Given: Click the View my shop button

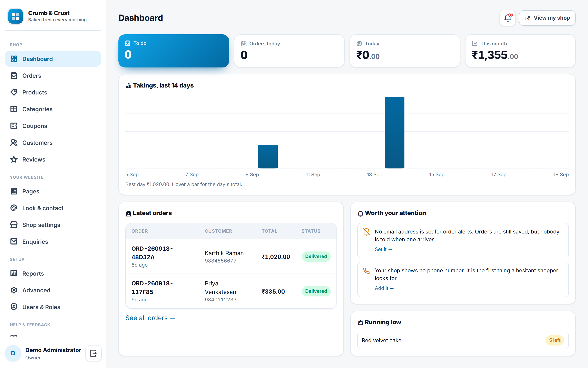Looking at the screenshot, I should click(x=547, y=18).
